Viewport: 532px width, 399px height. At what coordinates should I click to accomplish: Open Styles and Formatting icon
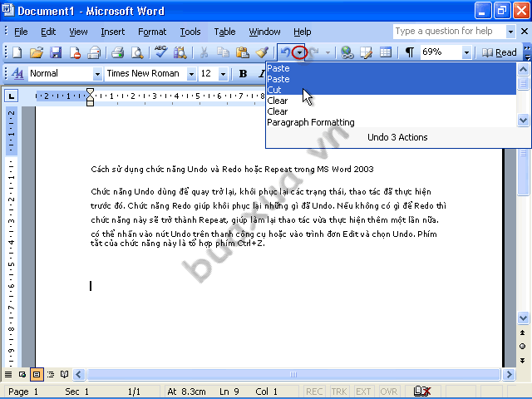(x=17, y=73)
